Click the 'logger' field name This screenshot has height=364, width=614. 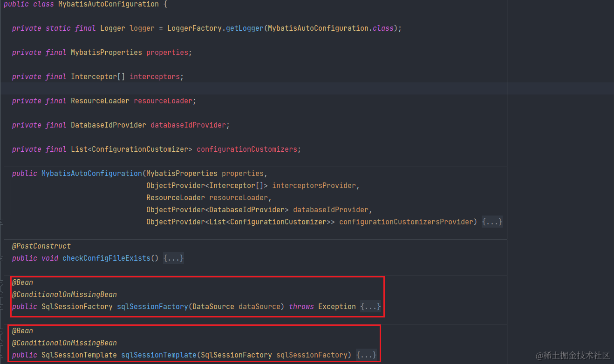142,28
